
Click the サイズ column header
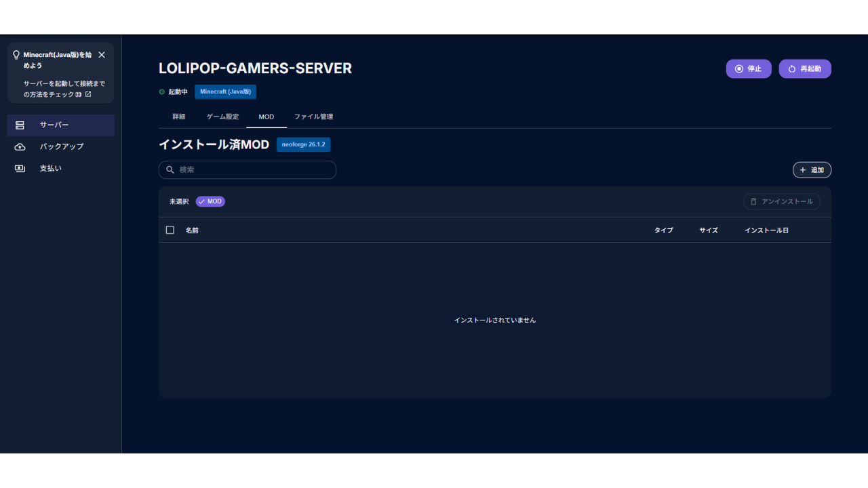click(709, 230)
